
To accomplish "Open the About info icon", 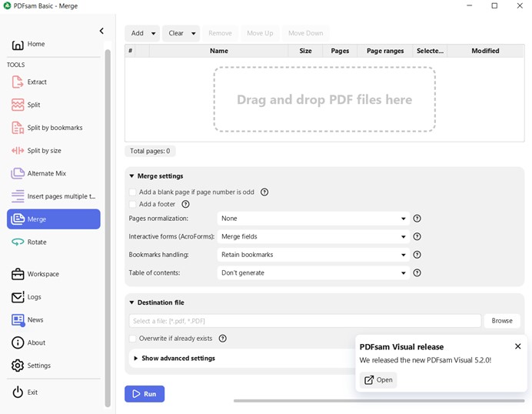I will point(18,342).
